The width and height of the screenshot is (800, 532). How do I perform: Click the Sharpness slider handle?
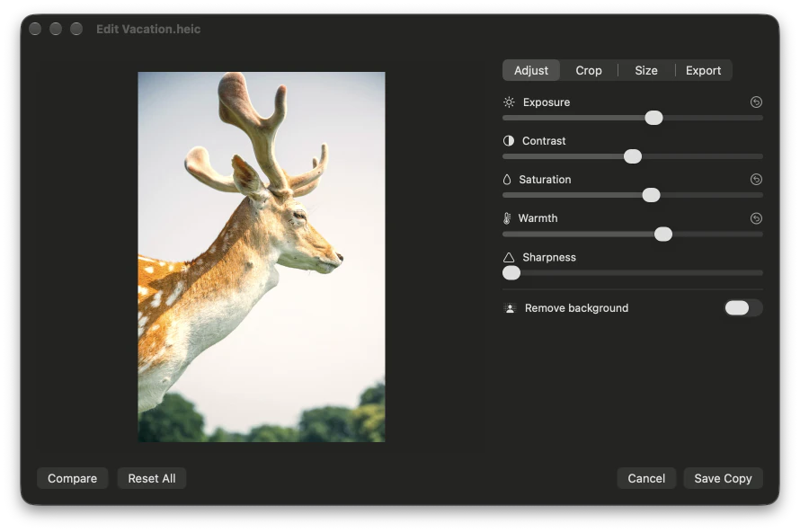511,273
